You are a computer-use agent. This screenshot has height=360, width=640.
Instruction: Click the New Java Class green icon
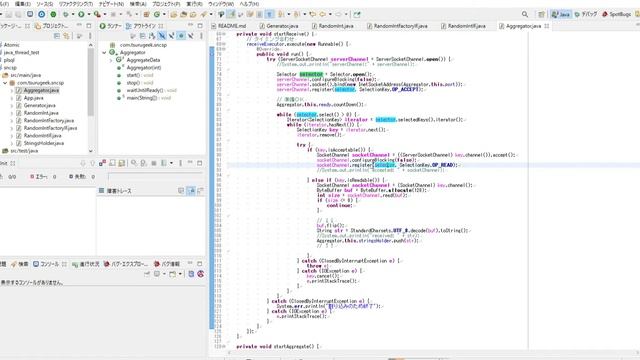[x=157, y=14]
